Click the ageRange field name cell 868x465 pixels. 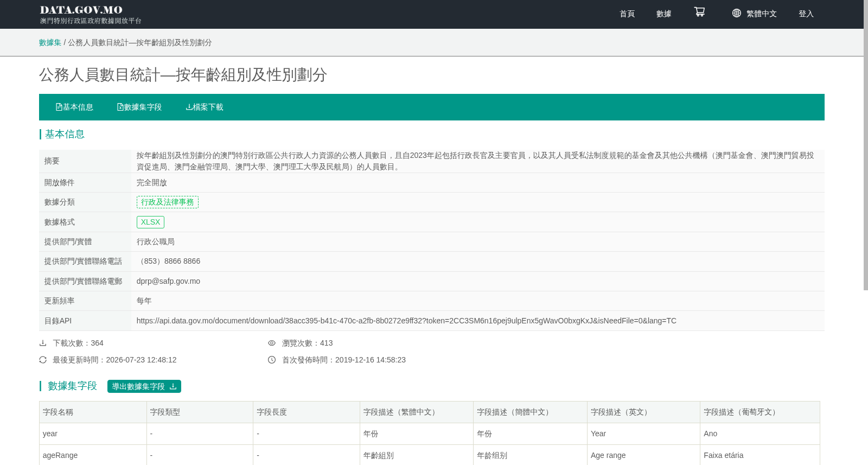pyautogui.click(x=93, y=455)
